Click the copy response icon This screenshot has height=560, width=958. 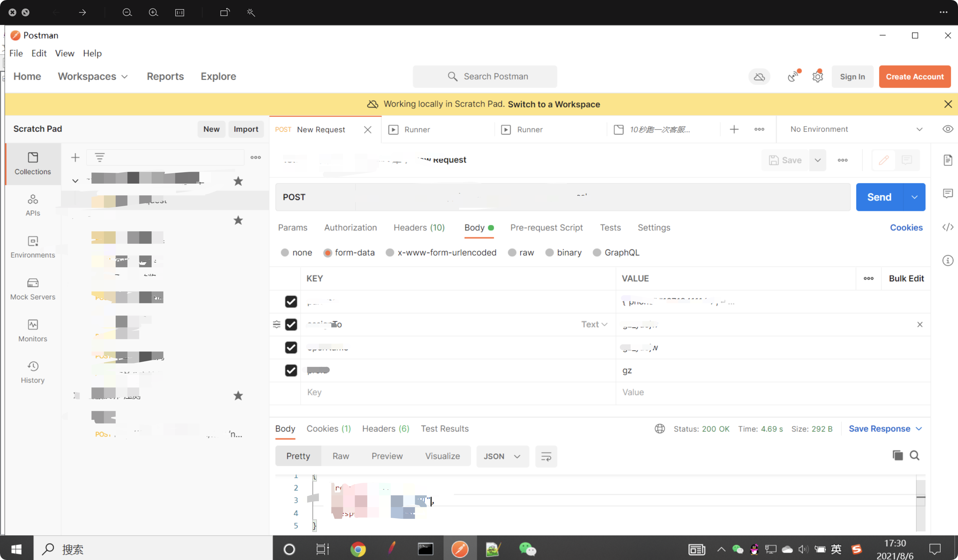pyautogui.click(x=898, y=455)
